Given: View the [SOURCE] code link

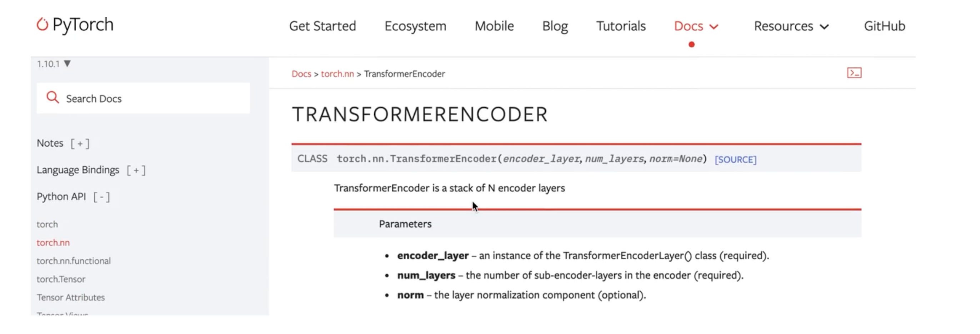Looking at the screenshot, I should click(x=735, y=160).
